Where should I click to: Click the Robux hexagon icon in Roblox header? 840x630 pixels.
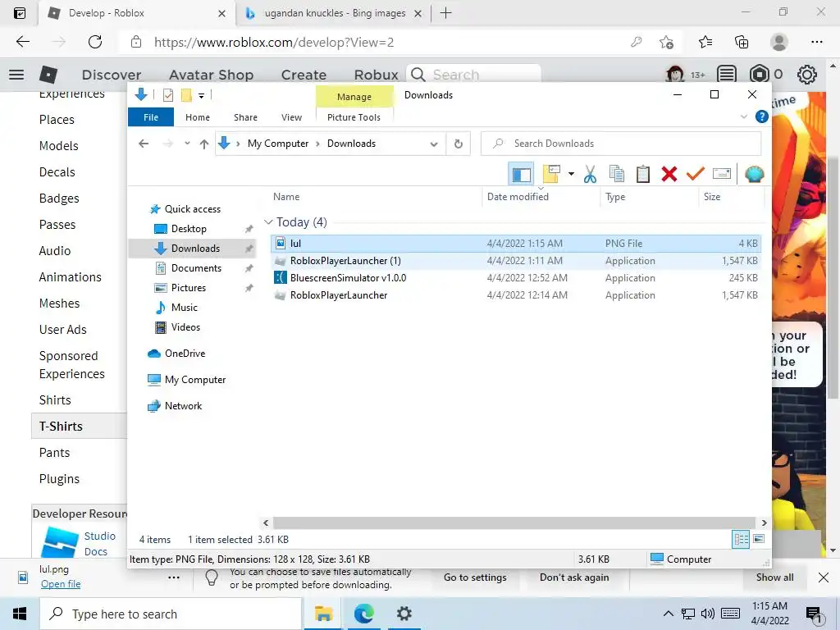(x=759, y=75)
